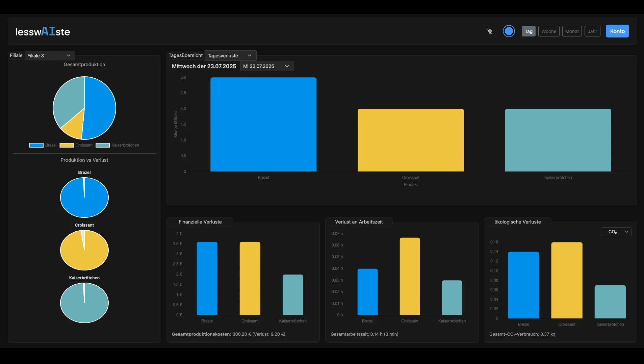
Task: Expand the Mi 23.07.2025 date selector
Action: [x=266, y=66]
